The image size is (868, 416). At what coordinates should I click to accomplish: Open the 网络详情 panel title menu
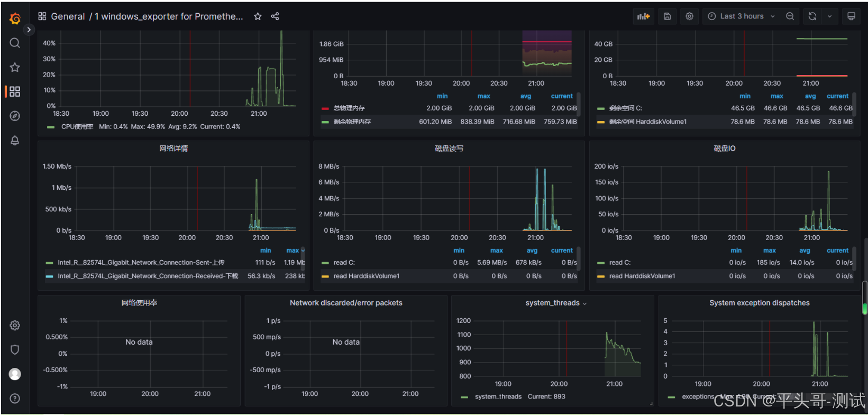pos(173,149)
